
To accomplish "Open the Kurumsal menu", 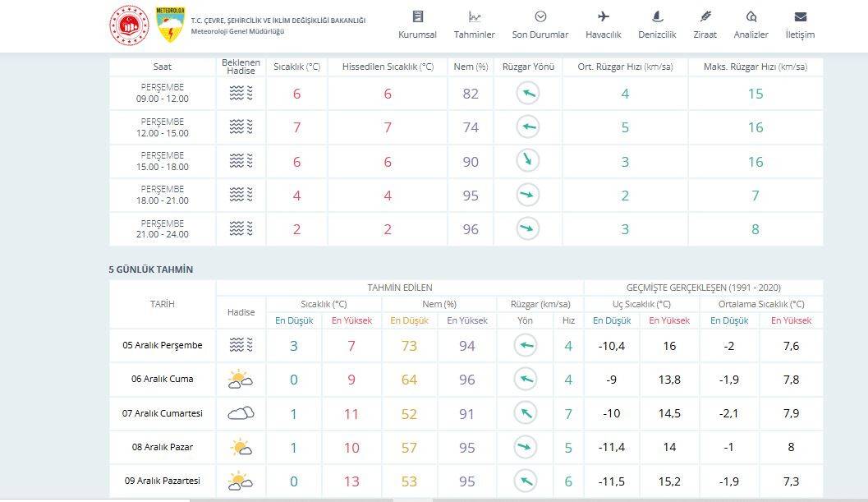I will [417, 25].
